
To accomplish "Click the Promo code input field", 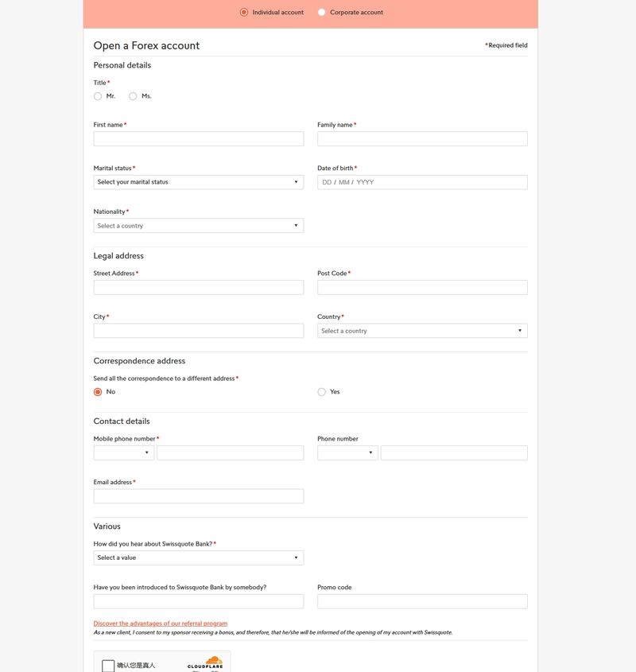I will pyautogui.click(x=422, y=601).
